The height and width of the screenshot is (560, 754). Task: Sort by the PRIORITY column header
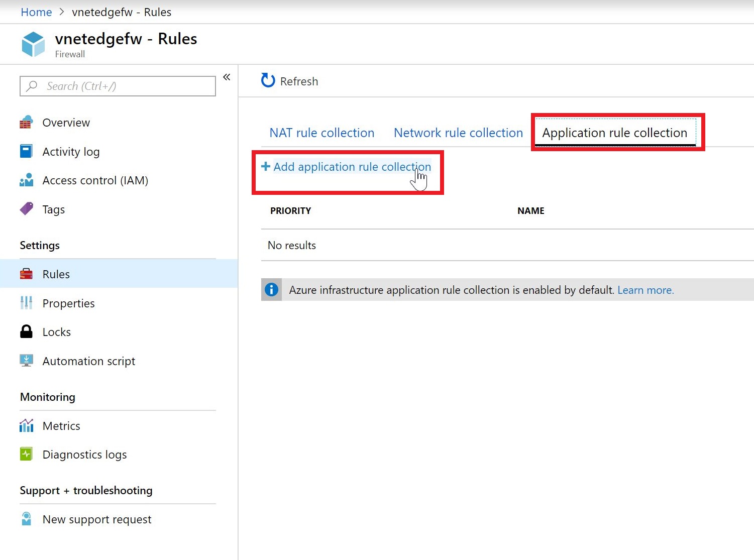[x=290, y=211]
